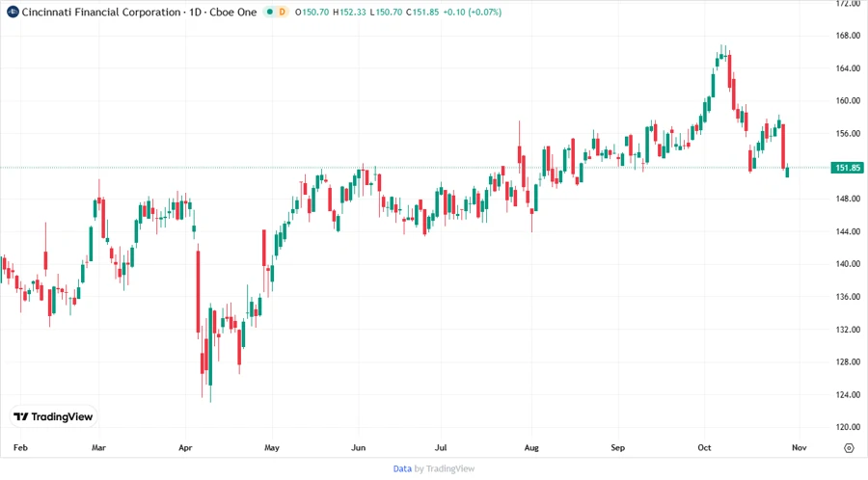Click the 144.00 price scale label
Viewport: 868px width, 480px height.
pos(848,231)
